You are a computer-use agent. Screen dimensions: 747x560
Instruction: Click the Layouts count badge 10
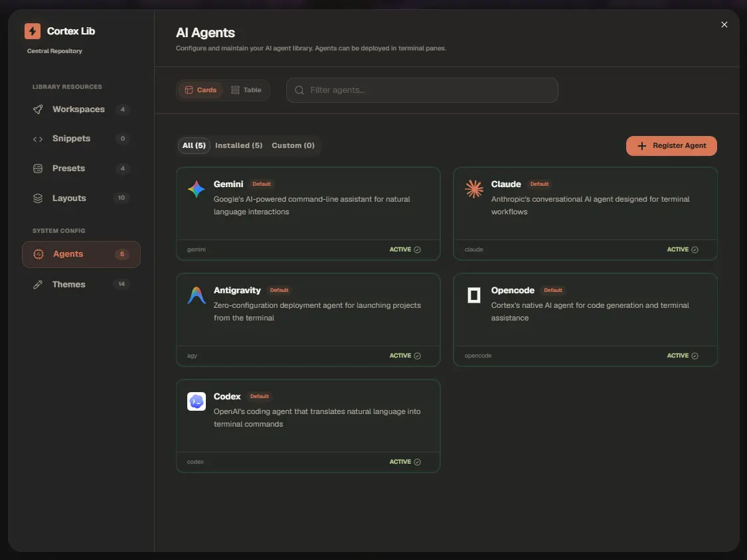[x=122, y=198]
